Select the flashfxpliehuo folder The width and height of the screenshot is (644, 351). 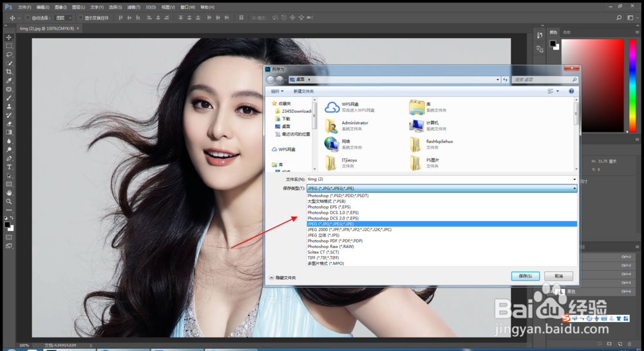click(431, 144)
